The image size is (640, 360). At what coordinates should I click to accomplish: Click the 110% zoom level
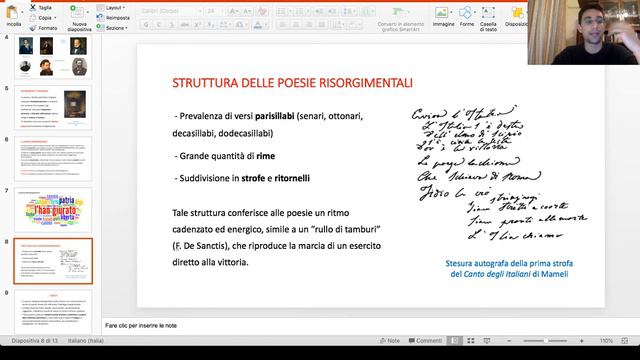point(606,340)
